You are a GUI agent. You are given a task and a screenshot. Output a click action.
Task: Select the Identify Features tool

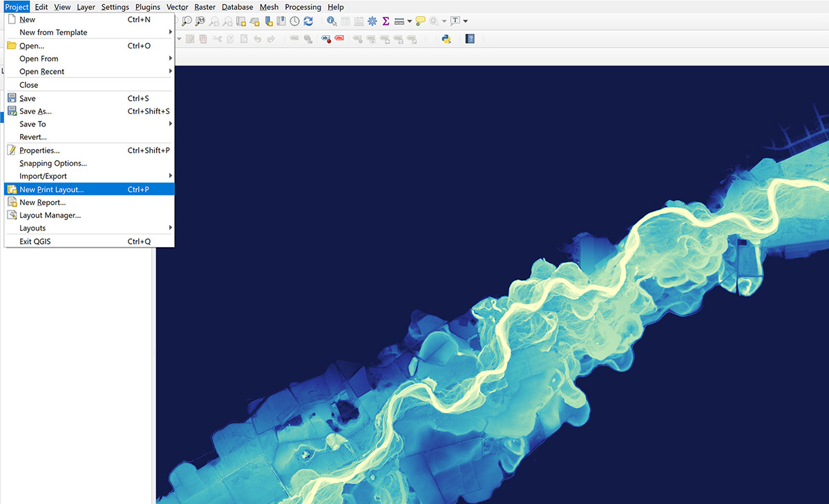[x=330, y=21]
